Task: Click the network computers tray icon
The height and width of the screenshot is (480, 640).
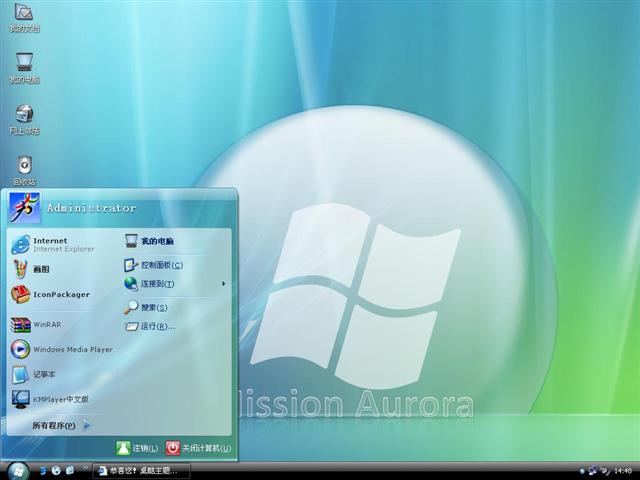Action: point(593,471)
